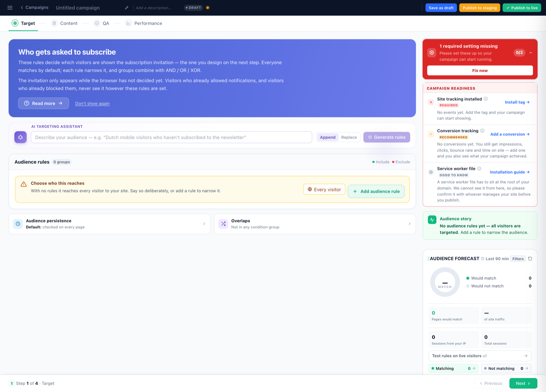Click the REQUIRED label under Site tracking
Screen dimensions: 546x392
click(448, 105)
